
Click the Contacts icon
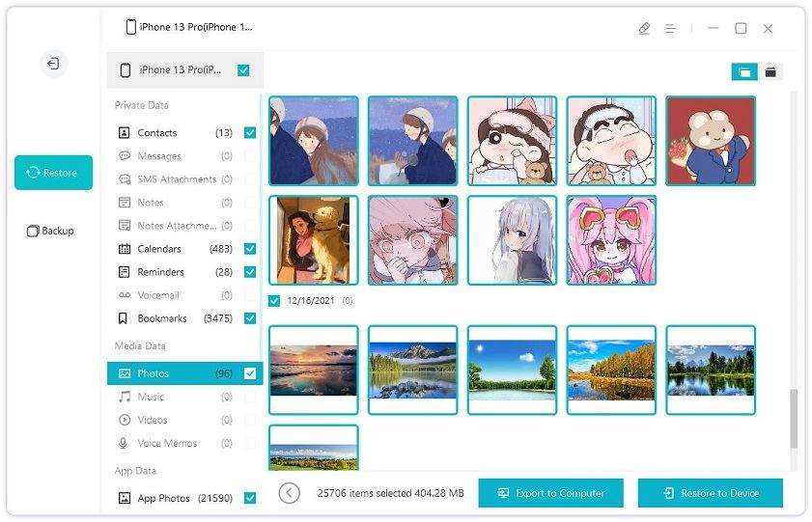(125, 133)
